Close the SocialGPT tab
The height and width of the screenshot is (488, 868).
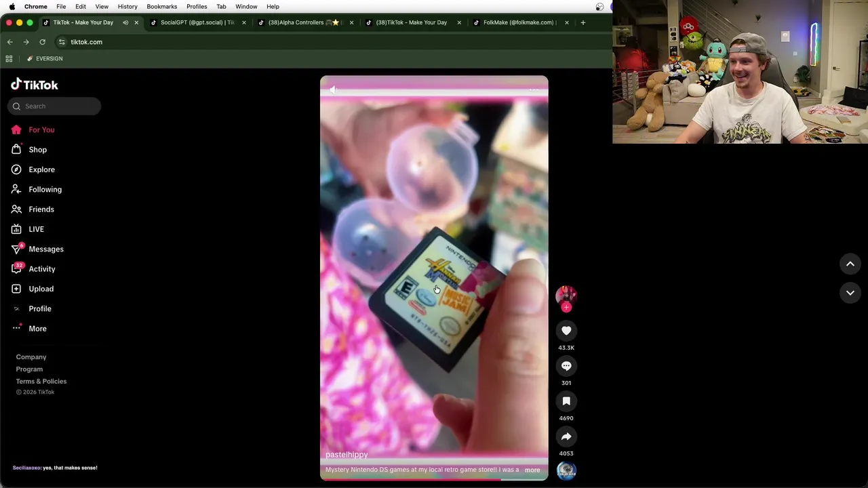244,22
